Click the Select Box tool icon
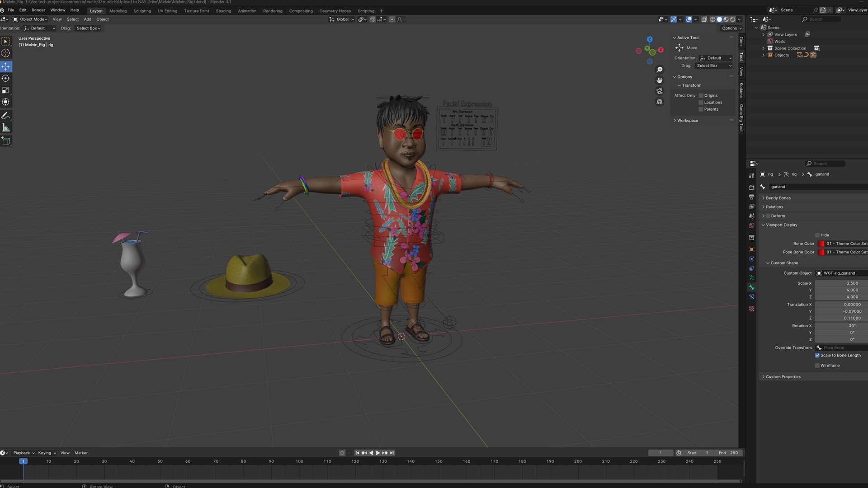The image size is (868, 488). (x=6, y=41)
